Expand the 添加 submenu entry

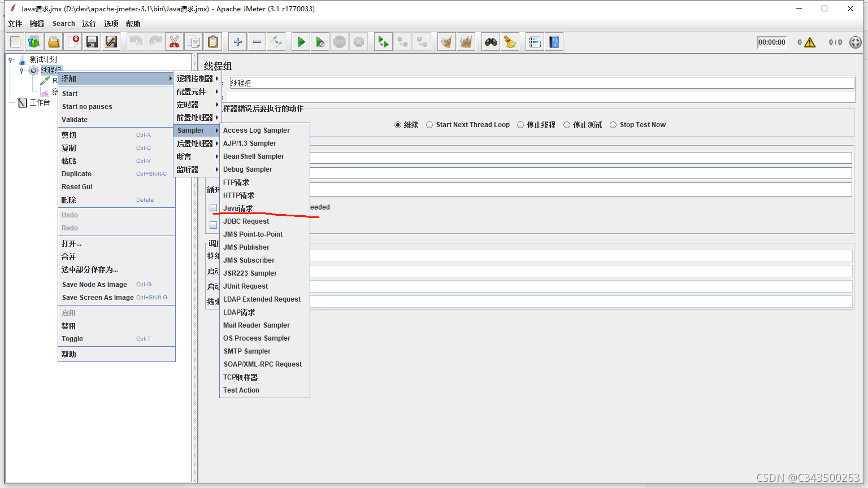pyautogui.click(x=116, y=79)
